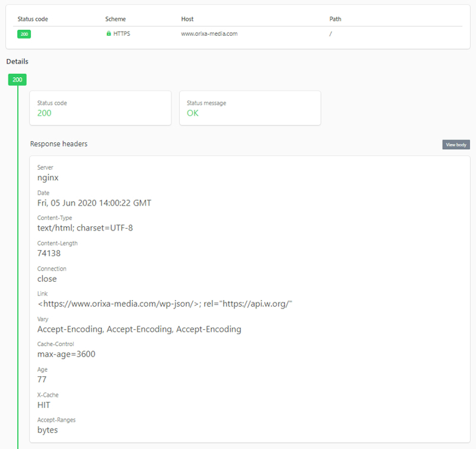Select the 200 badge in Details timeline
Viewport: 476px width, 449px height.
click(17, 80)
